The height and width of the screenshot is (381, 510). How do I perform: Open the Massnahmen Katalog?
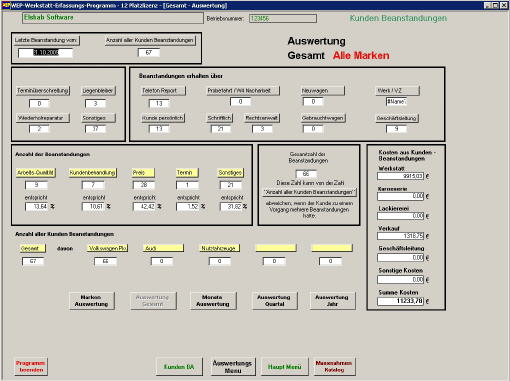tap(334, 367)
